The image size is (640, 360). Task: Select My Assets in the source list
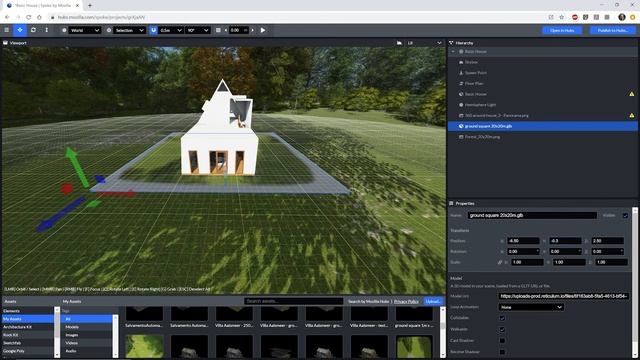click(x=28, y=319)
